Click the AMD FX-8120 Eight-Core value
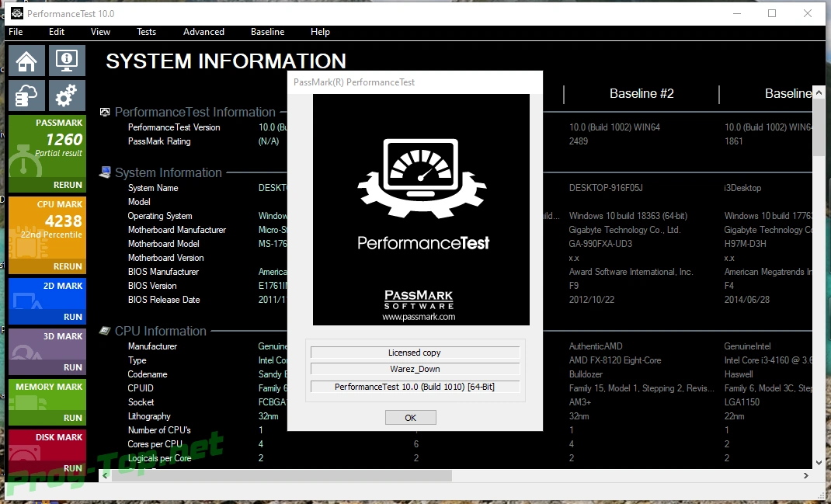831x504 pixels. pyautogui.click(x=615, y=360)
